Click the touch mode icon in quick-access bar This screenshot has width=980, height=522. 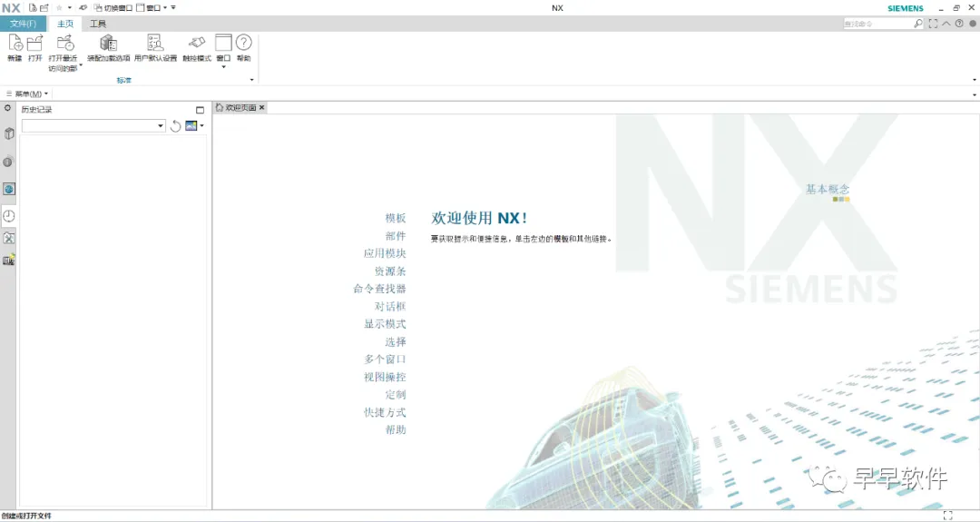click(83, 8)
